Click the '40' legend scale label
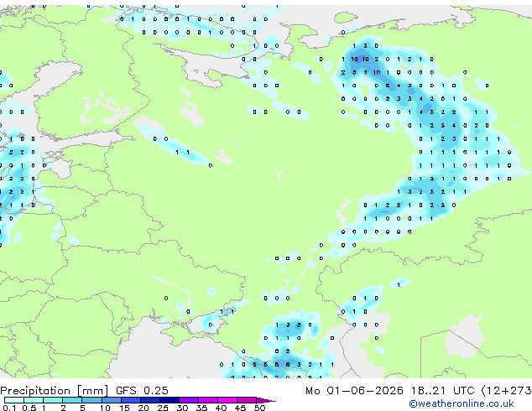This screenshot has height=411, width=532. 221,408
